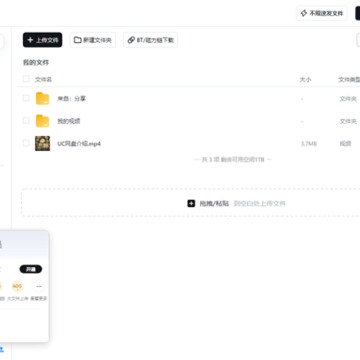Click the 3.7MB size value
The width and height of the screenshot is (360, 360).
pyautogui.click(x=309, y=144)
